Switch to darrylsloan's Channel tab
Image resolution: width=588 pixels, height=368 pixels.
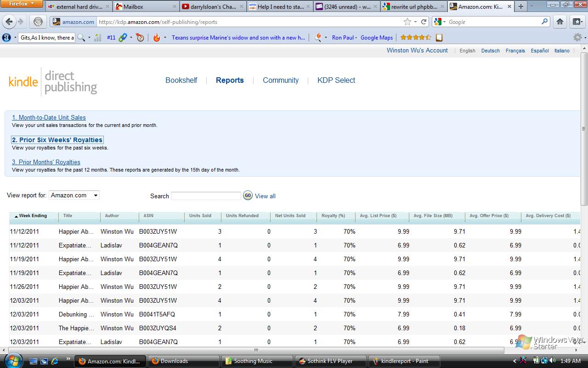212,6
